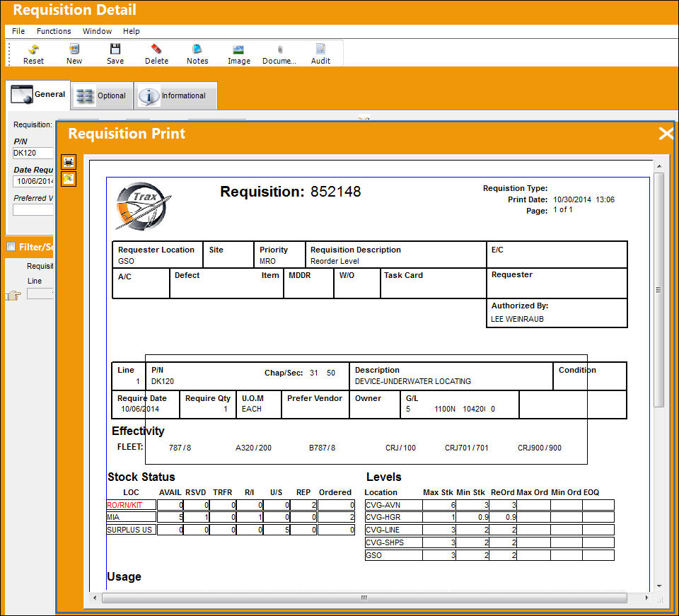Click the authorizer name LEE WEINRAUB
The image size is (679, 616).
tap(517, 319)
